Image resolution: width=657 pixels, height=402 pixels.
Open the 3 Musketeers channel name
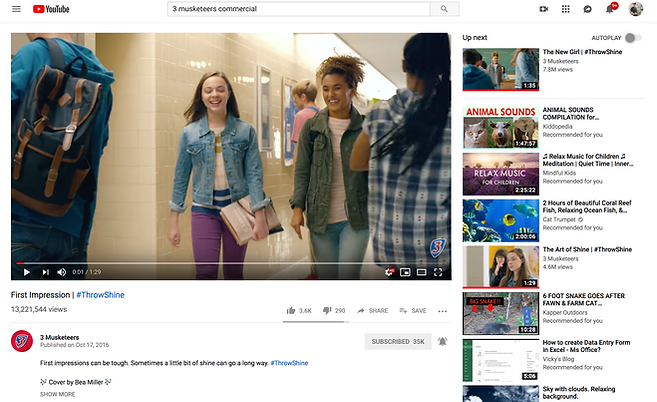click(x=59, y=337)
